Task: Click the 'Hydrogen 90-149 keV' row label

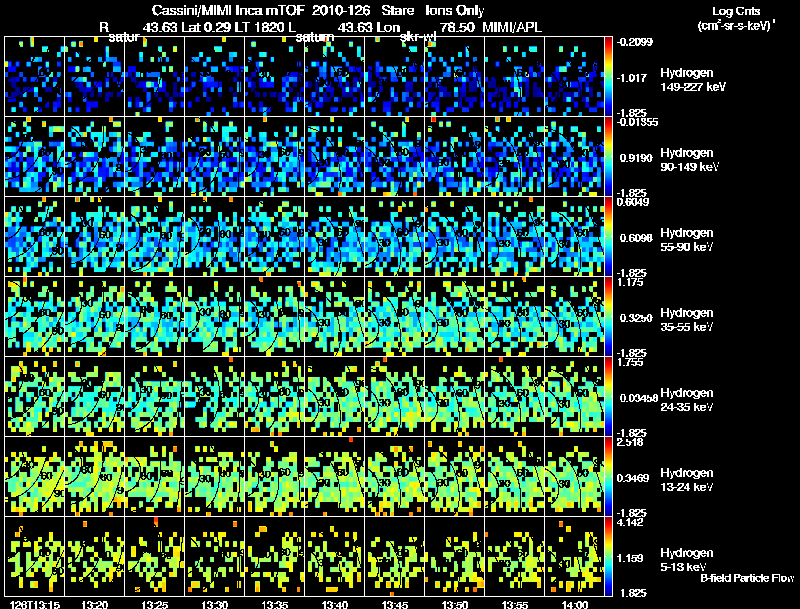Action: [x=689, y=160]
